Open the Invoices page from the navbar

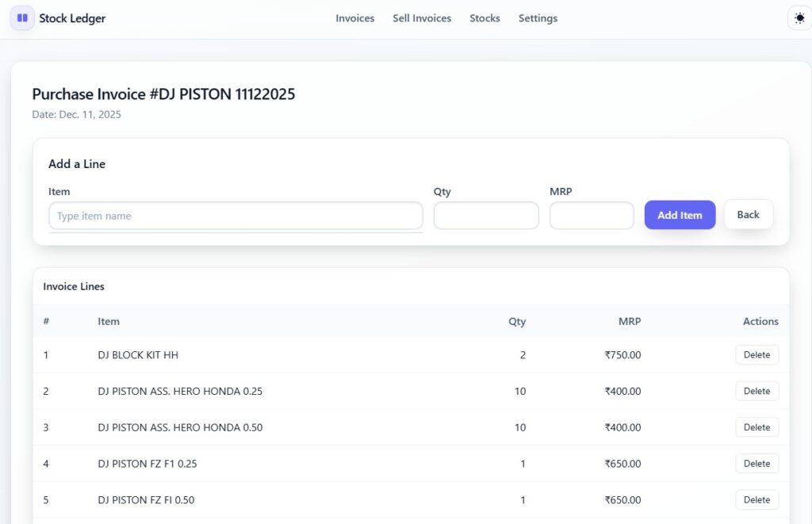click(354, 17)
